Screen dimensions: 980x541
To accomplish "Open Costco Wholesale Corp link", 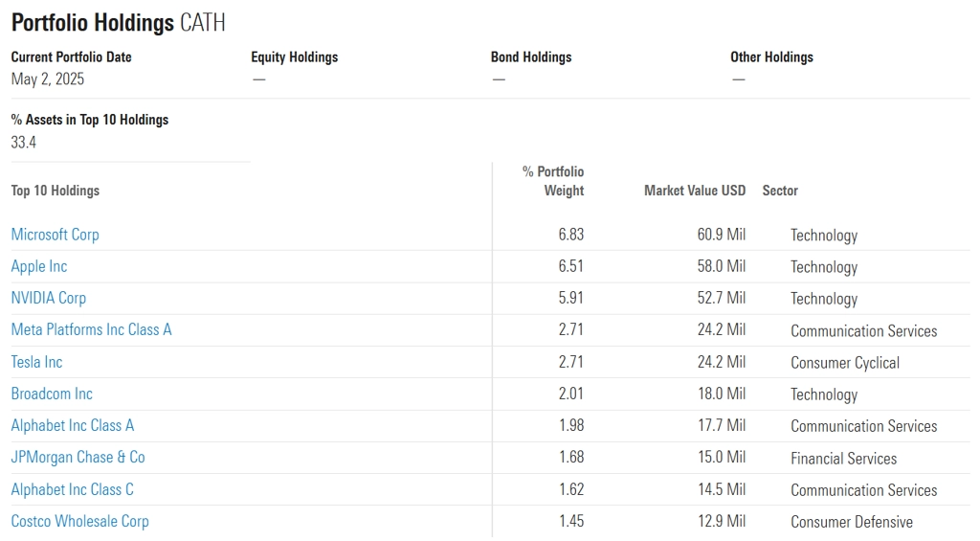I will click(x=80, y=522).
